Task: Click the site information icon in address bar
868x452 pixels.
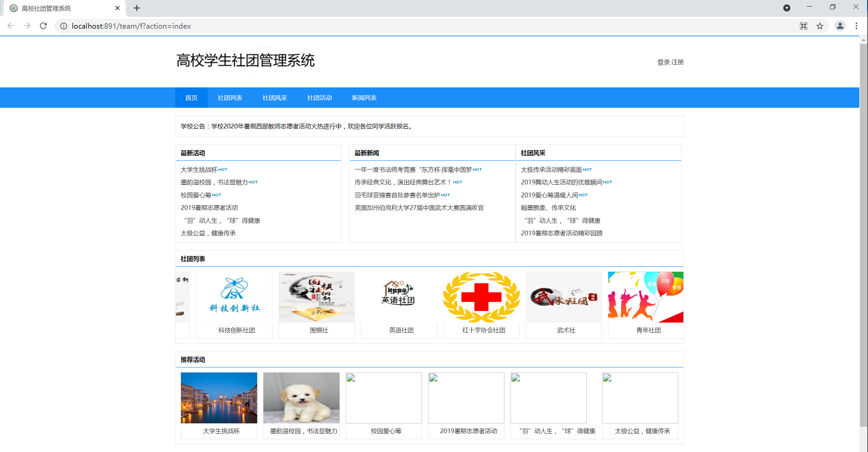Action: pos(64,26)
